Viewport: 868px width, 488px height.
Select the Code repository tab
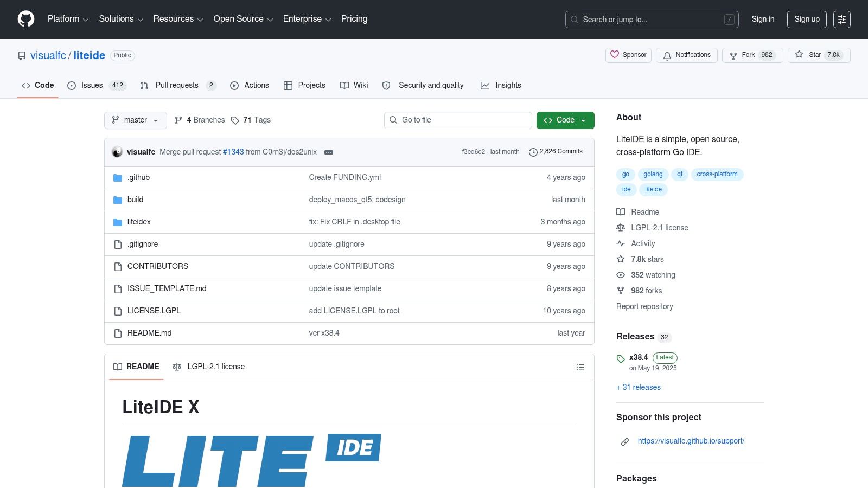tap(38, 86)
